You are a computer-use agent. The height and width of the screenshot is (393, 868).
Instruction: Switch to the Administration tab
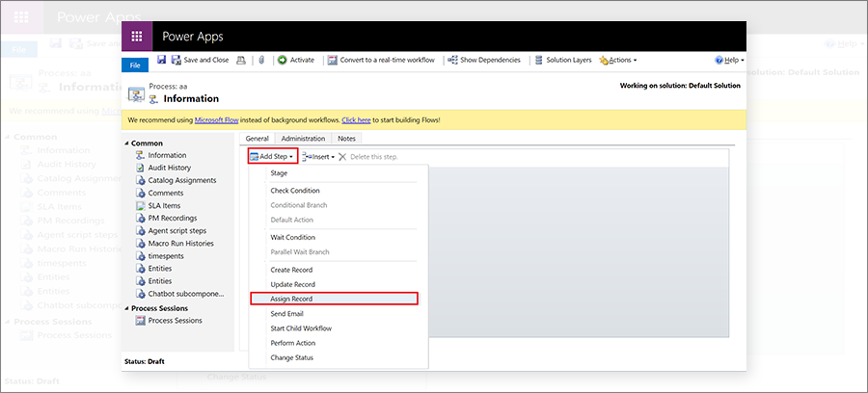[x=303, y=139]
